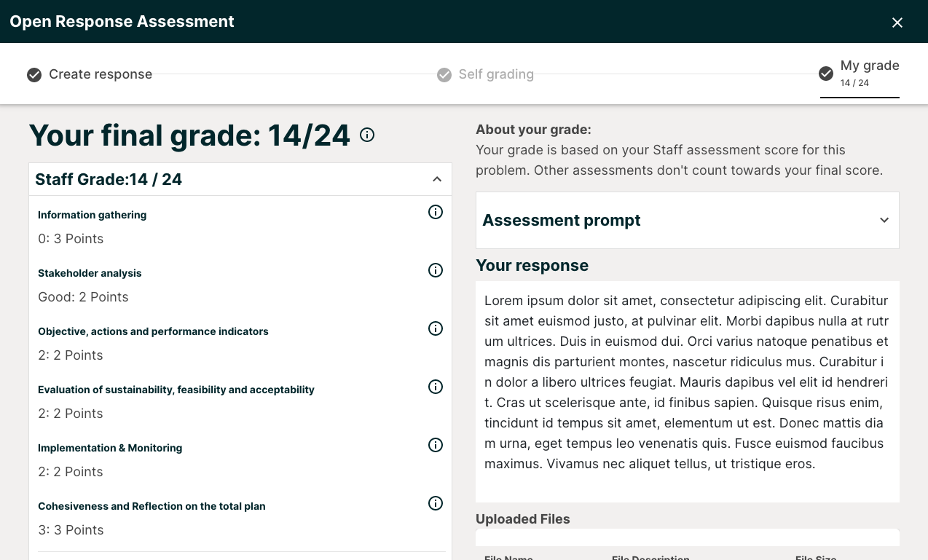
Task: Select the info icon next to Implementation & Monitoring
Action: point(435,445)
